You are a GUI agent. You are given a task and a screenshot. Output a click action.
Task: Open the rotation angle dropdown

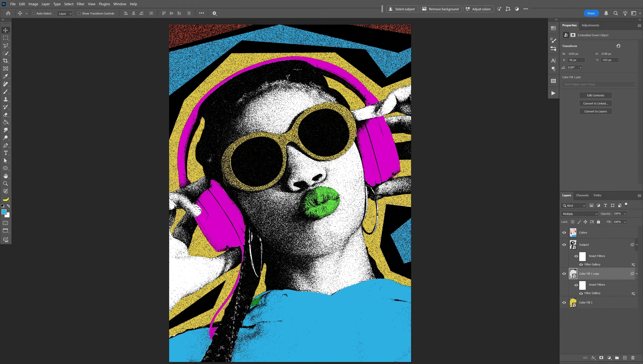pyautogui.click(x=581, y=67)
